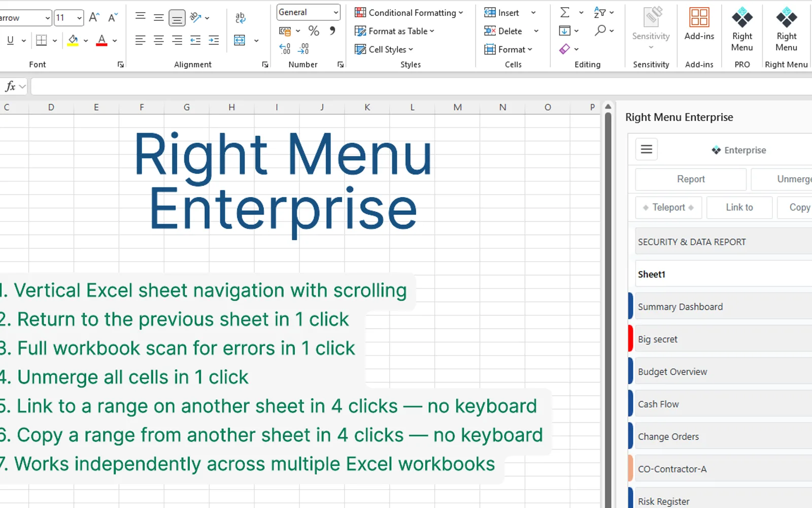Click the AutoSum sigma icon

564,12
